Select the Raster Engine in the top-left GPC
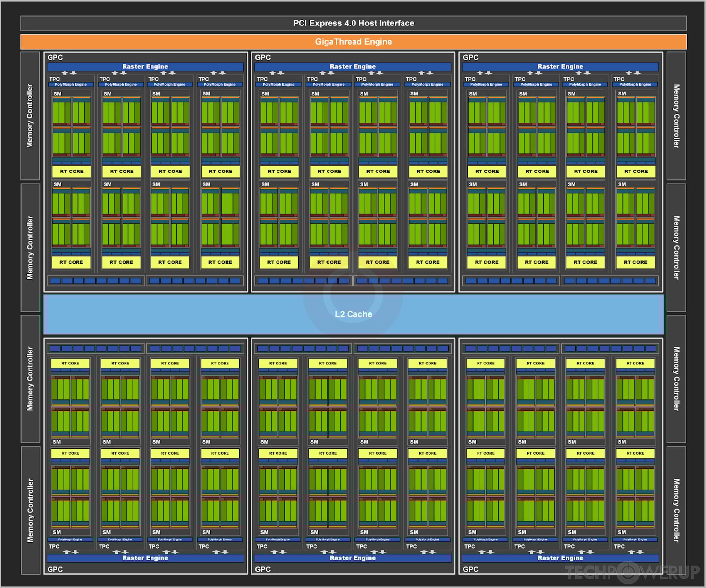This screenshot has width=706, height=588. [145, 66]
